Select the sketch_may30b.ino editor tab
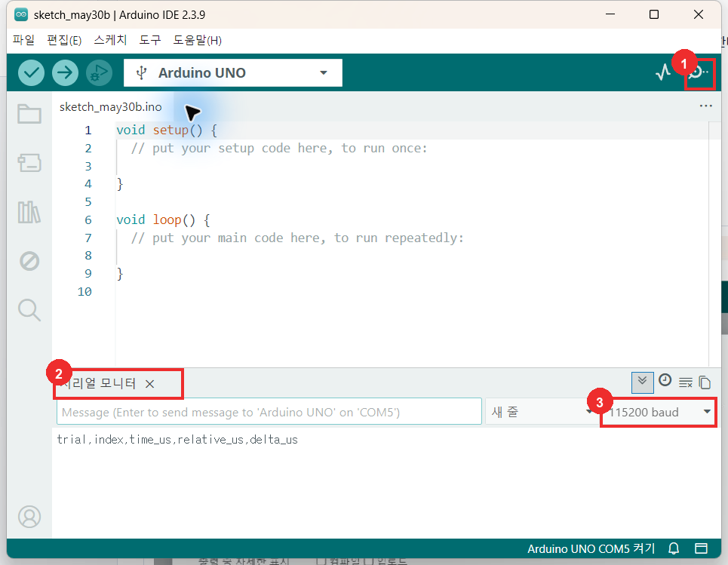728x565 pixels. click(x=110, y=107)
